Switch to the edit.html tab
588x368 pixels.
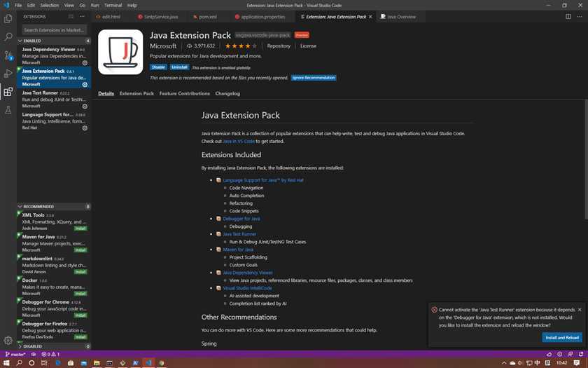coord(111,17)
